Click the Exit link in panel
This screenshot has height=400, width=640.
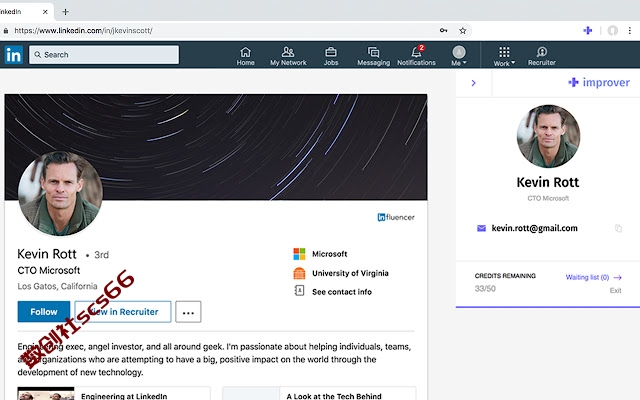(x=616, y=291)
